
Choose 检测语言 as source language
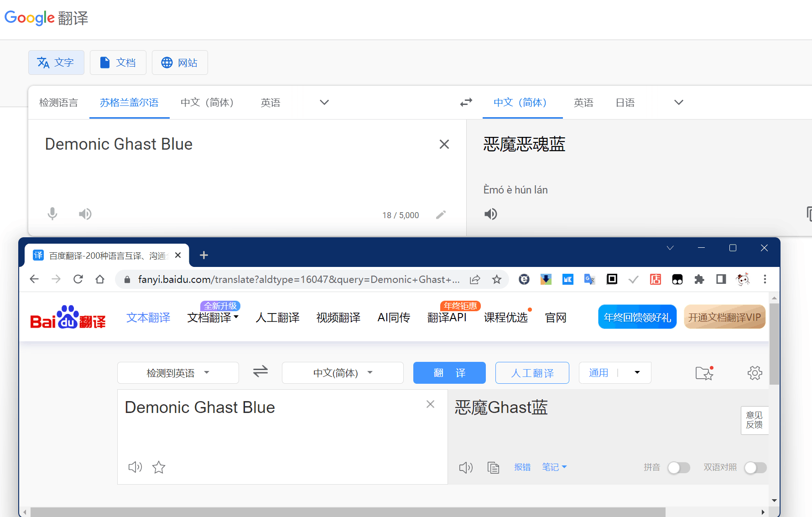(x=59, y=103)
